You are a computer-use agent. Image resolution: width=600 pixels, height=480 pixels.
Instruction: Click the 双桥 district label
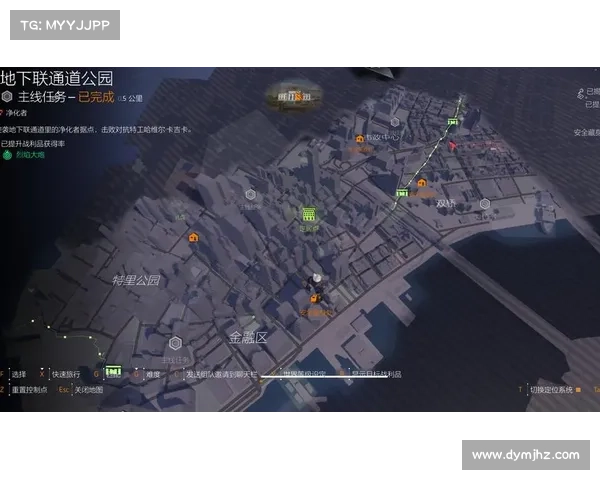(446, 203)
